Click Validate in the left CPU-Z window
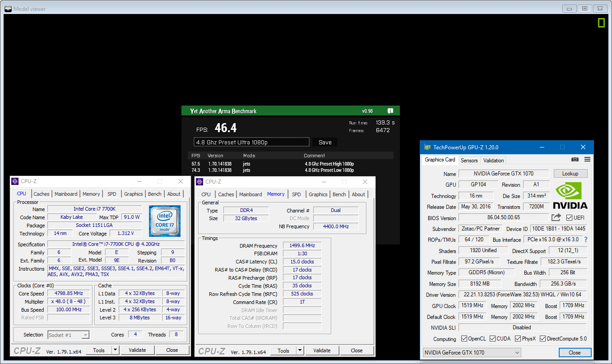Screen dimensions: 612x364 [137, 350]
